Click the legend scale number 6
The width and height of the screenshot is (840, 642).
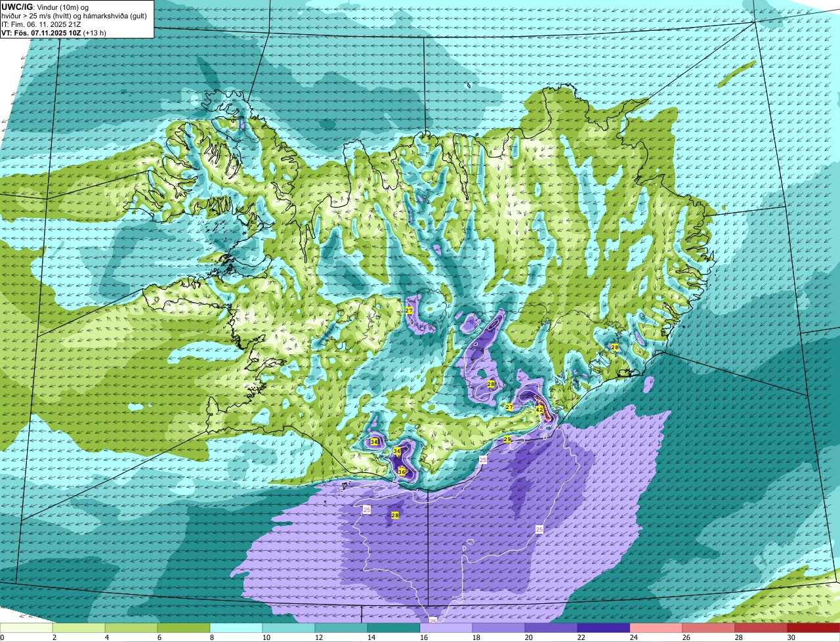pos(159,637)
